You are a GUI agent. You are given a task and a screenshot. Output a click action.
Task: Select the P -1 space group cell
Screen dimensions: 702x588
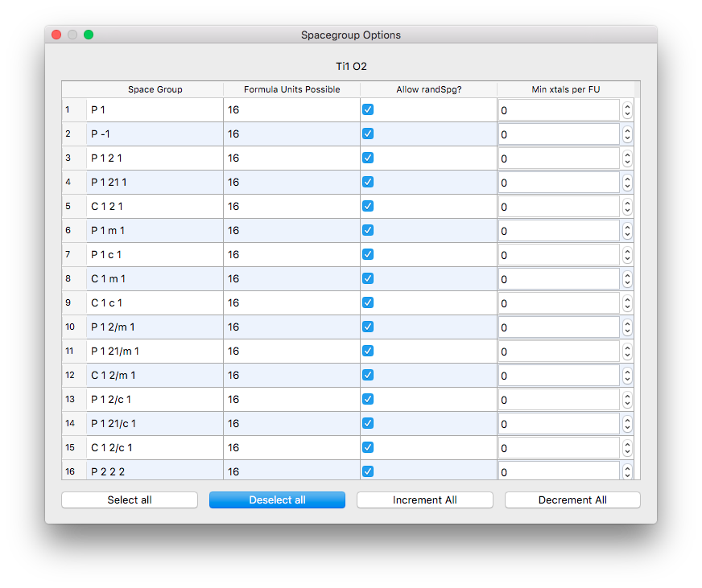(x=155, y=134)
